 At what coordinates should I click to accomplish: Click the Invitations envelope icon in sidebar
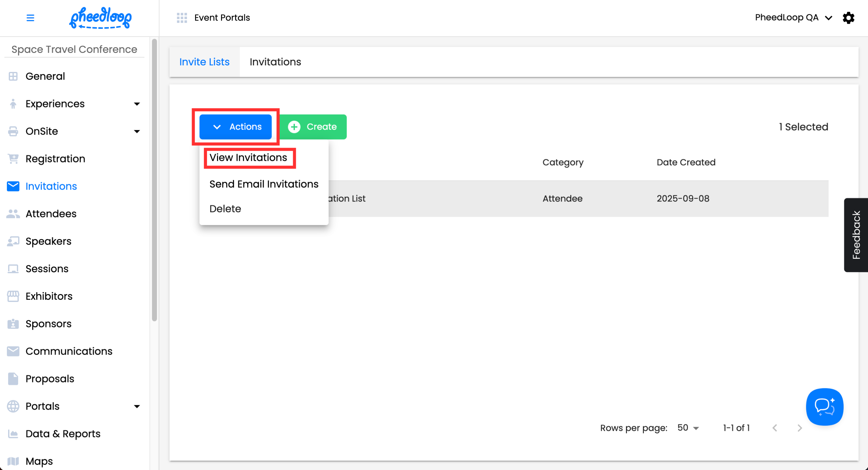13,186
